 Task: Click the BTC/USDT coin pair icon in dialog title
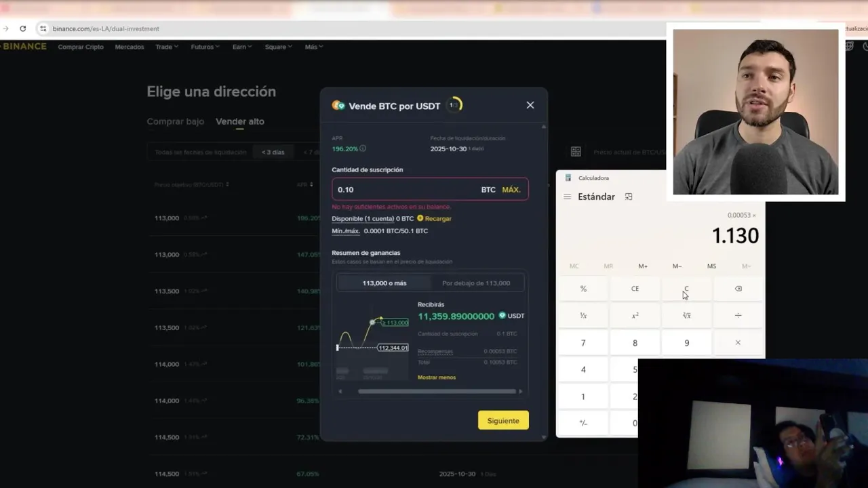click(x=338, y=106)
